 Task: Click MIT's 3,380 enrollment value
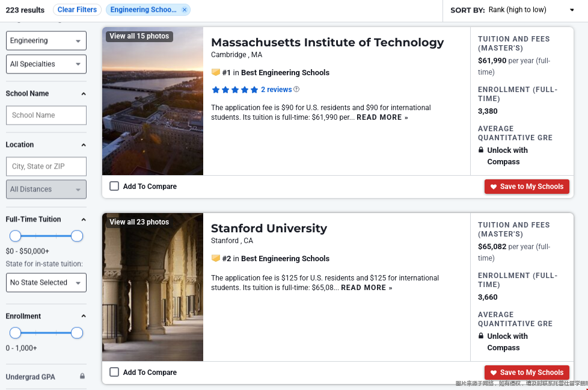488,111
